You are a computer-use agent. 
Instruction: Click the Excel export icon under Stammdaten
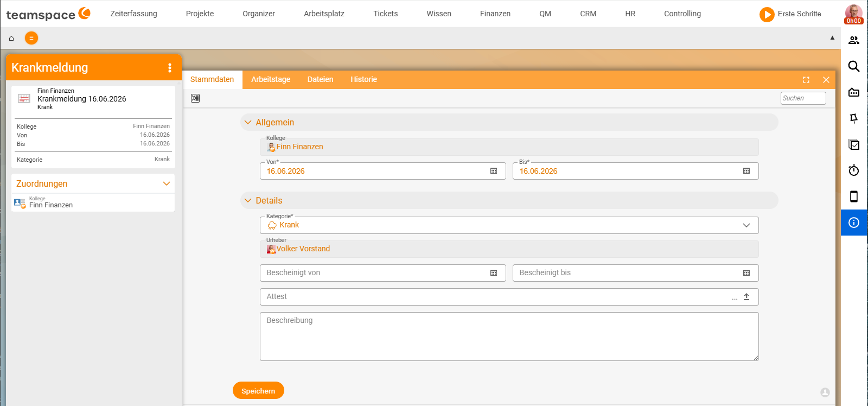pos(195,98)
